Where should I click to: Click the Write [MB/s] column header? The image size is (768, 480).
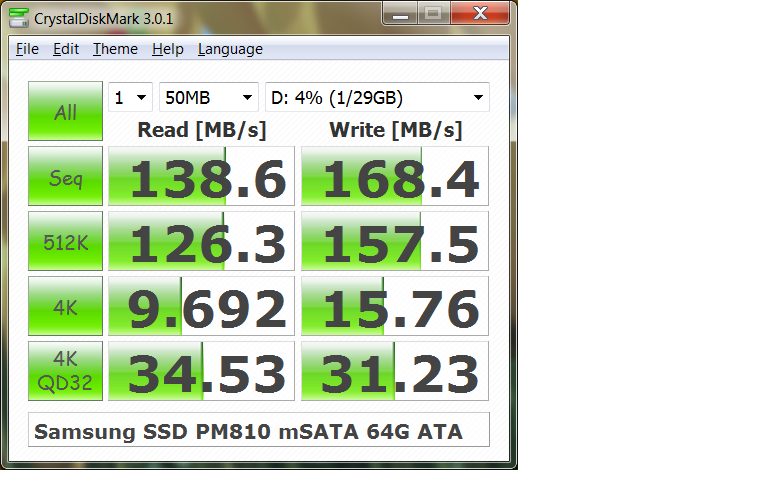tap(396, 130)
